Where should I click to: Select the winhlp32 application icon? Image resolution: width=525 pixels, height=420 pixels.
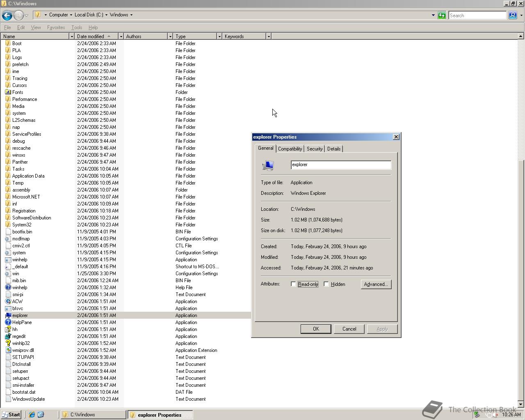8,343
